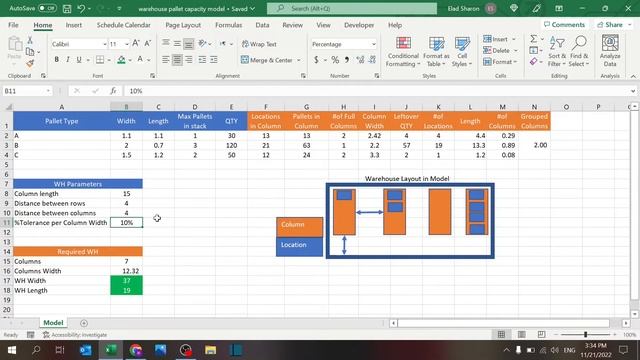Click the Decrease Indent icon
640x360 pixels.
coord(202,60)
